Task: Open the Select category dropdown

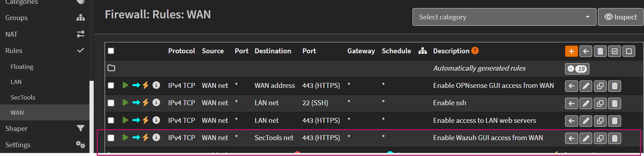Action: coord(504,17)
